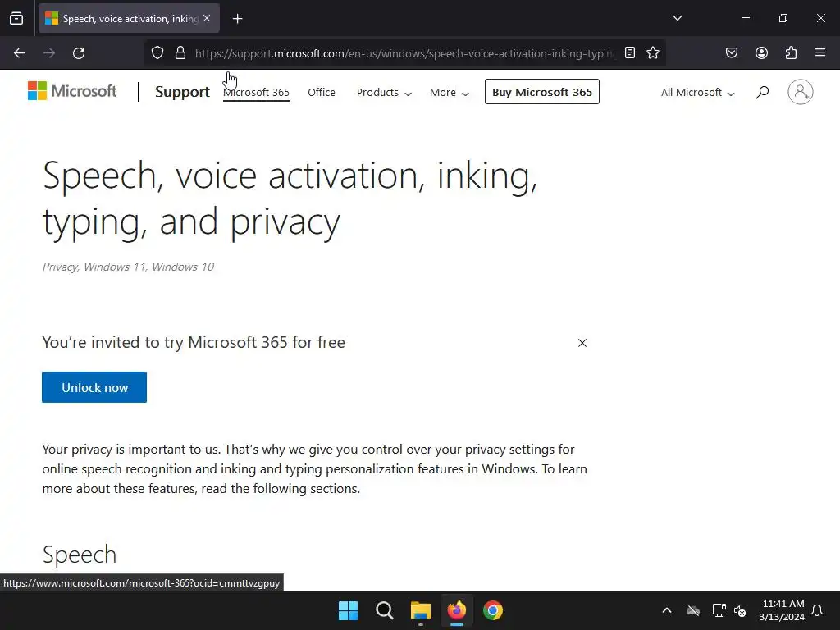Bookmark this page with the star icon
This screenshot has width=840, height=630.
(652, 53)
